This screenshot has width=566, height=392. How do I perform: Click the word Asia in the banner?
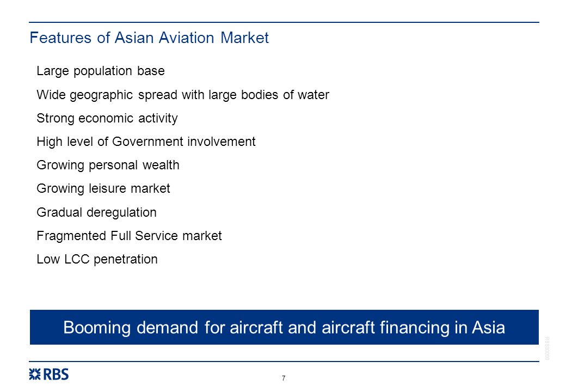[488, 327]
